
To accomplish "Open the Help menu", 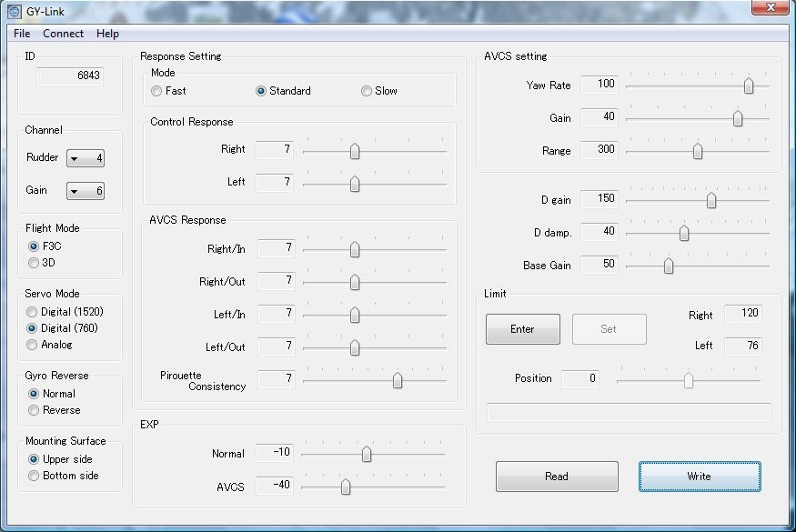I will coord(107,34).
